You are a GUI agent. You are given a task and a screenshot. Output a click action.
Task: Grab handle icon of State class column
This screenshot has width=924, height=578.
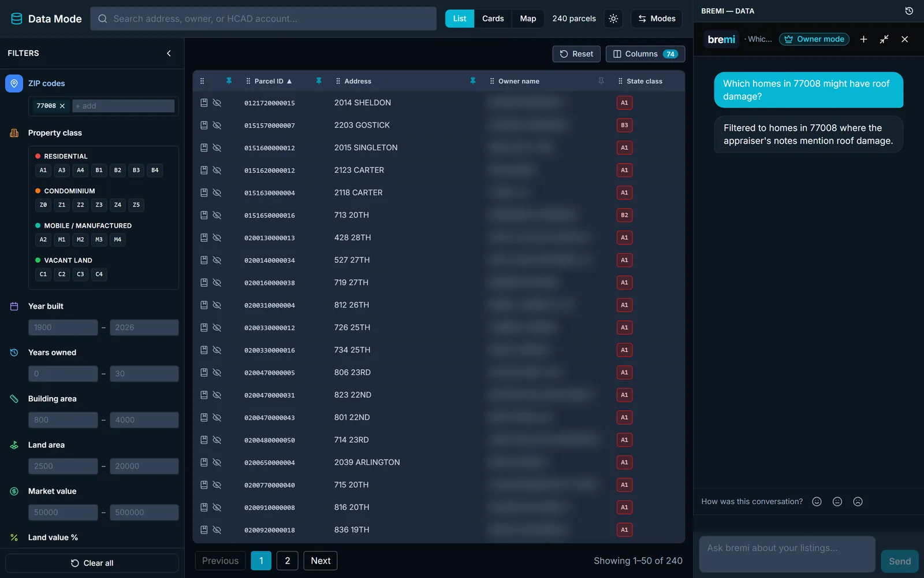pos(620,81)
